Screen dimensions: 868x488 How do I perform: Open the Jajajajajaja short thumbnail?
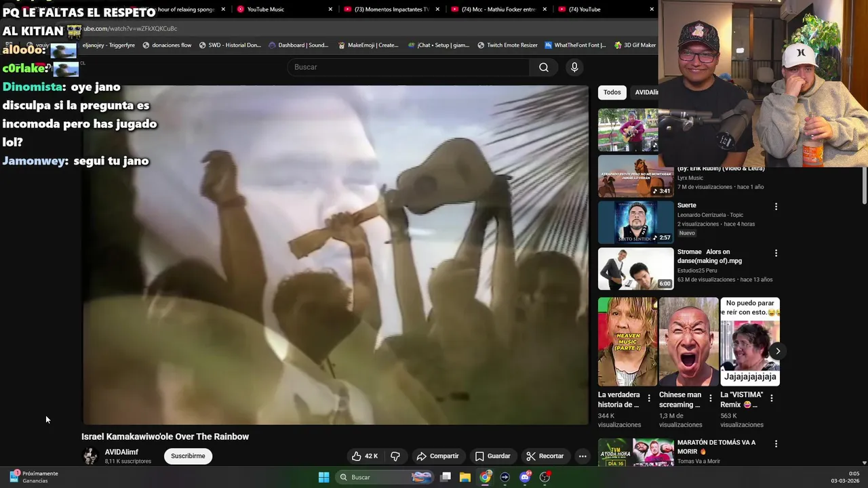coord(750,342)
